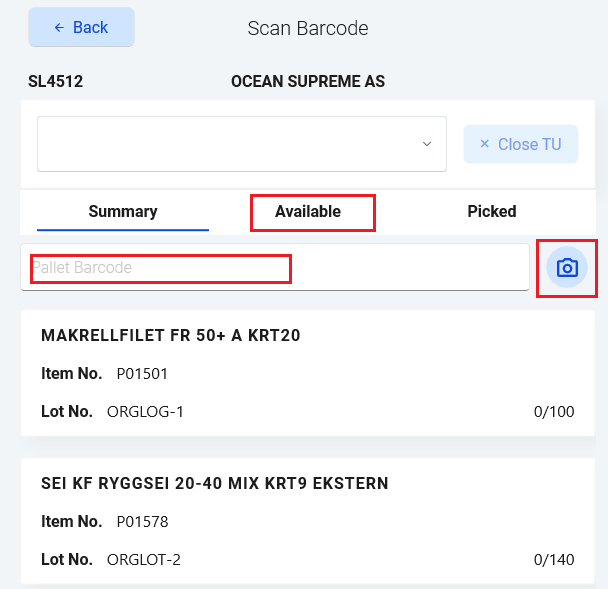608x589 pixels.
Task: Switch to the Summary tab
Action: click(123, 211)
